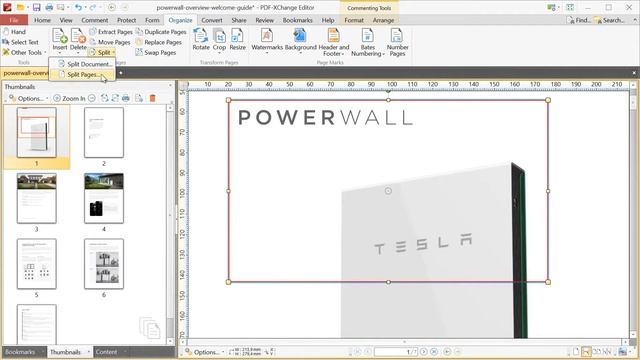Undo the last action
640x360 pixels.
[78, 7]
